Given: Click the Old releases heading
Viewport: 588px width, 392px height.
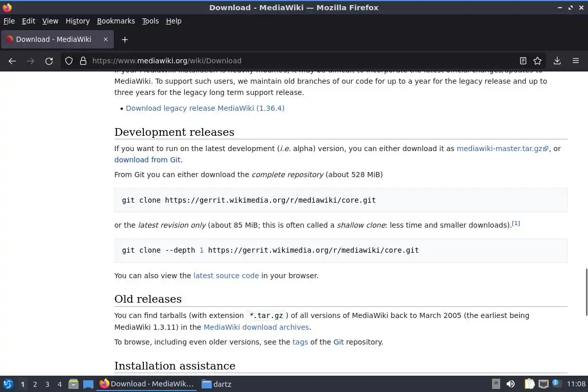Looking at the screenshot, I should pos(148,299).
